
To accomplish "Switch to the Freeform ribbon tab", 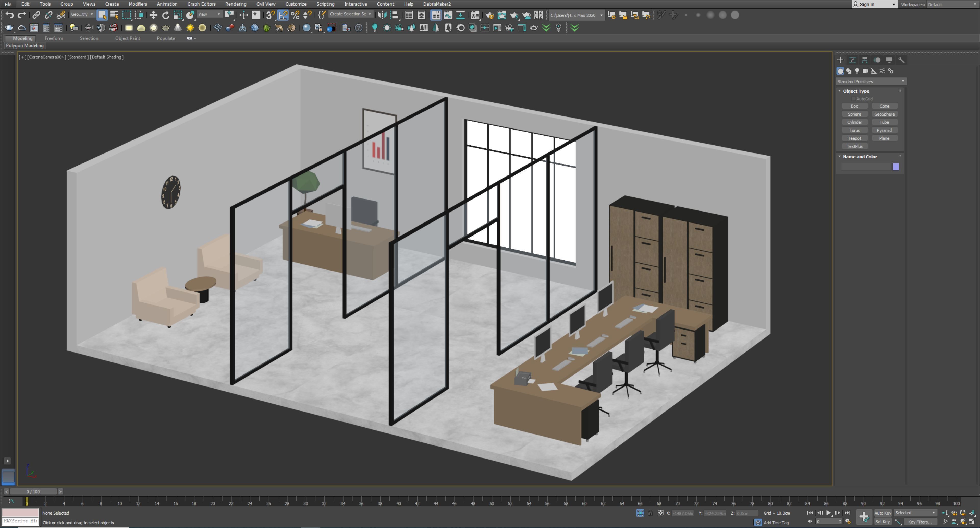I will tap(54, 38).
